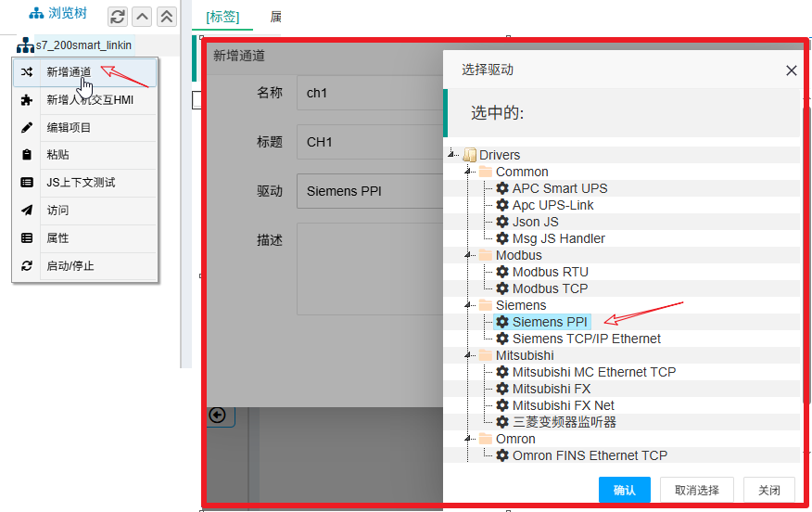The image size is (812, 512).
Task: Choose 属性 in the context menu
Action: pos(85,237)
